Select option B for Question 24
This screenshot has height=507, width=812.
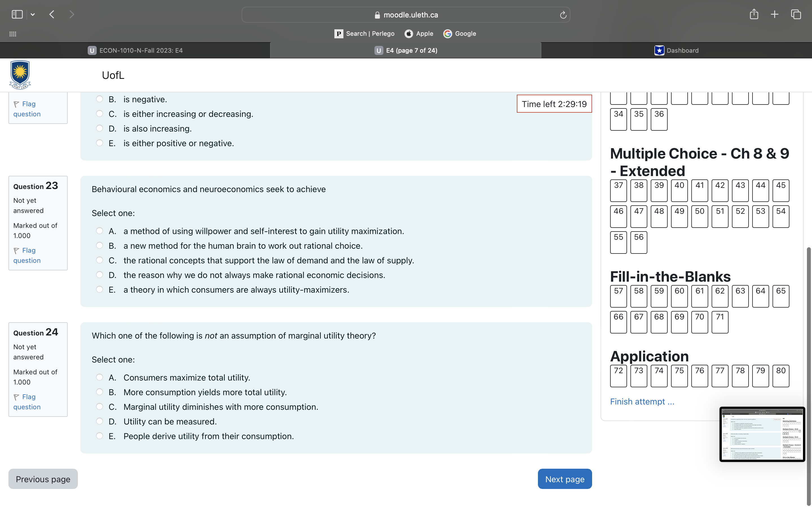pyautogui.click(x=99, y=392)
